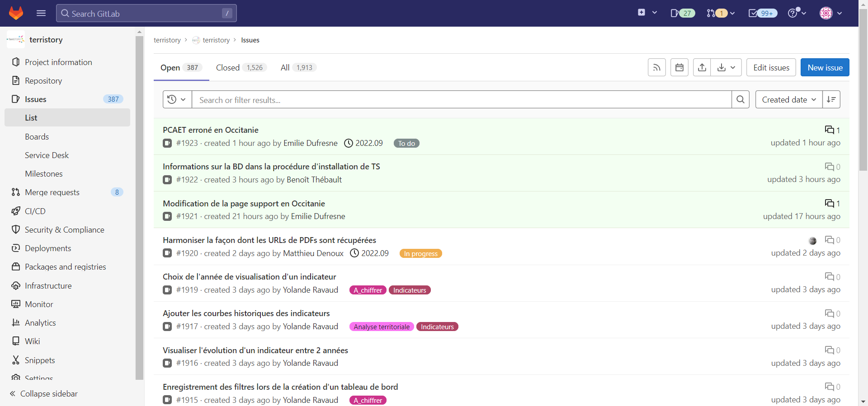
Task: Open Merge requests in sidebar
Action: pos(67,192)
